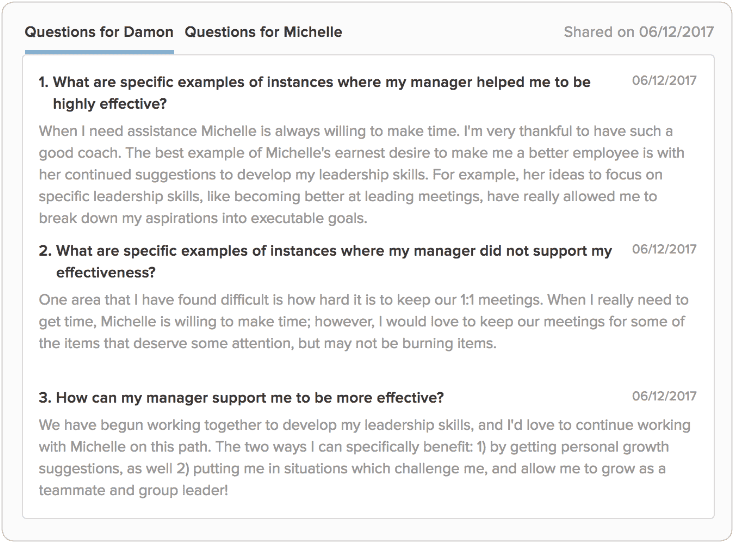This screenshot has height=543, width=734.
Task: Click the text 'break down my aspirations into executable goals'
Action: click(x=203, y=218)
